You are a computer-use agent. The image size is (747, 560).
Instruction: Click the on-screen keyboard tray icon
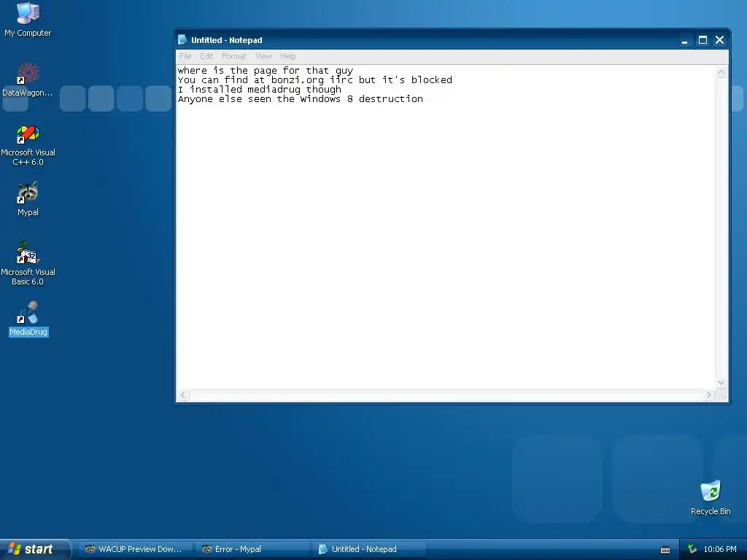(x=665, y=550)
